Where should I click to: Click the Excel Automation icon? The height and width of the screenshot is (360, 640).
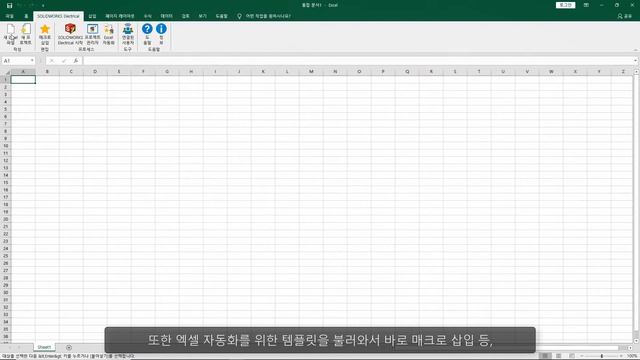point(109,29)
